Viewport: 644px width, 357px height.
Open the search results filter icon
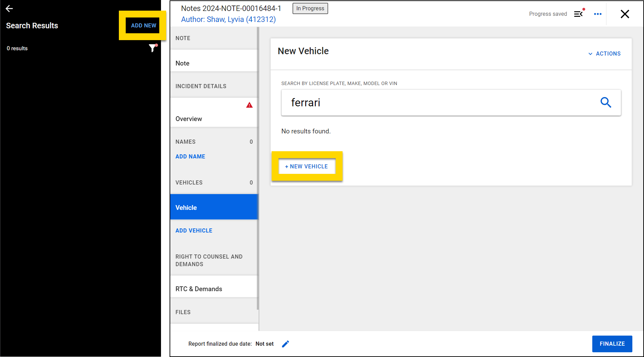tap(152, 48)
